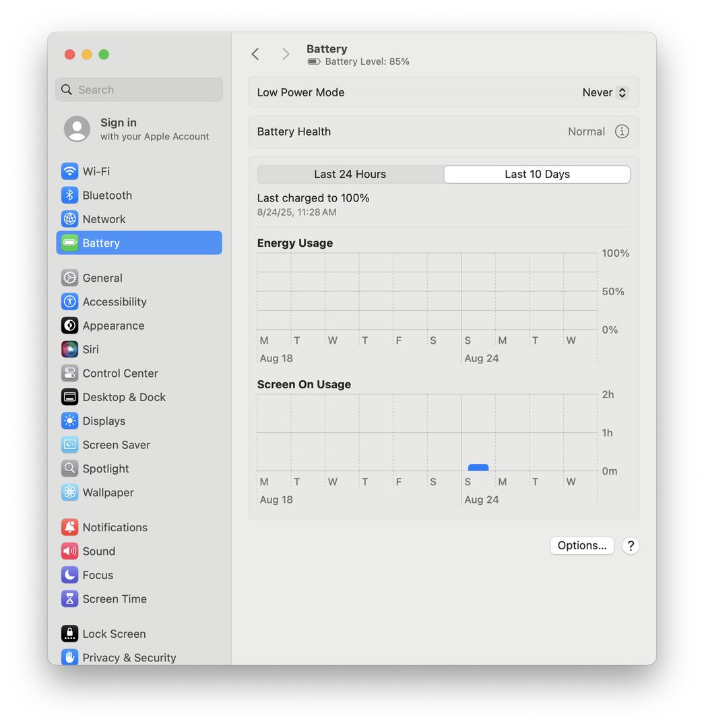This screenshot has height=728, width=704.
Task: Click the Bluetooth icon in sidebar
Action: tap(69, 195)
